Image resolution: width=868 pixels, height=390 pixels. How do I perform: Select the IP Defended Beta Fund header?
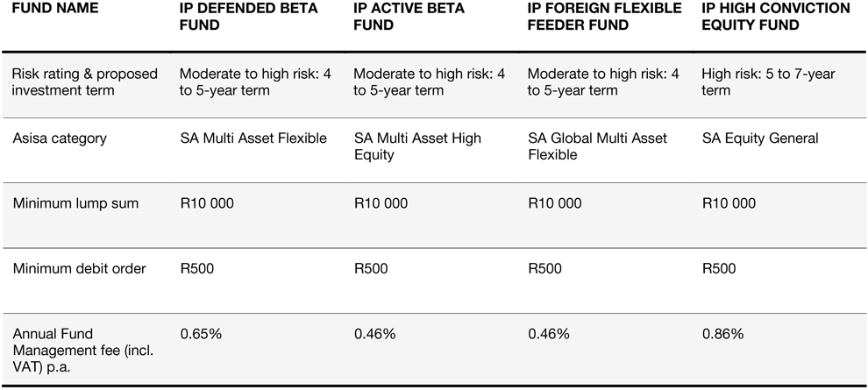242,18
